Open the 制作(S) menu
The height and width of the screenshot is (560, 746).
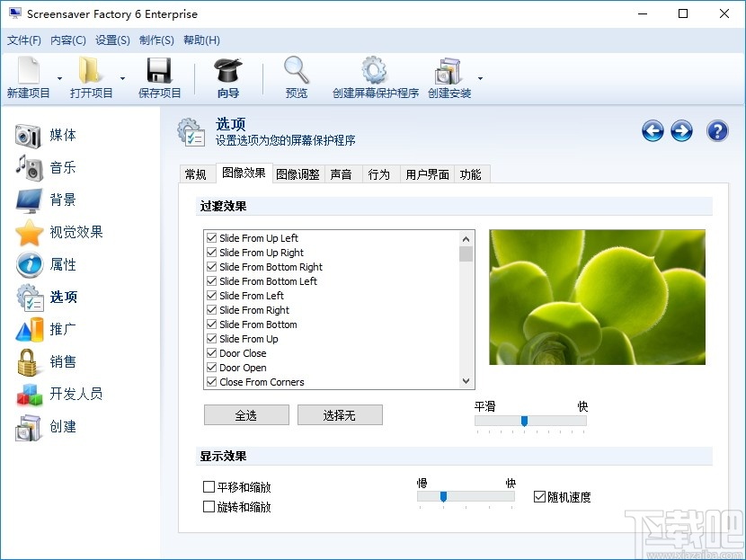click(156, 40)
